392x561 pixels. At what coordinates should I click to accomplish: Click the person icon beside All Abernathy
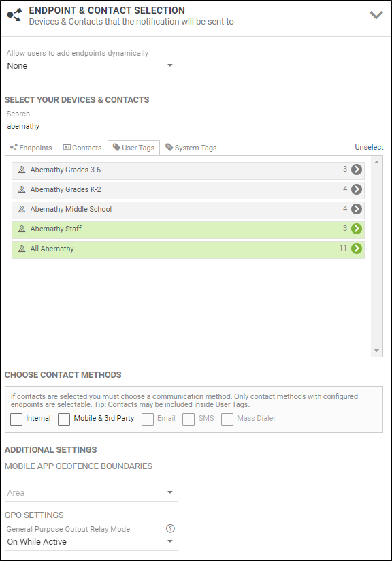click(x=22, y=249)
